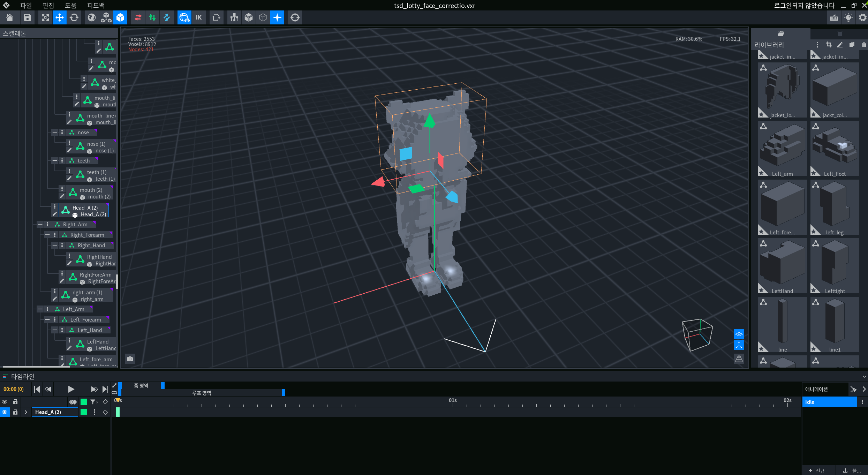Click the home icon in toolbar
Screen dimensions: 868x475
[10, 17]
